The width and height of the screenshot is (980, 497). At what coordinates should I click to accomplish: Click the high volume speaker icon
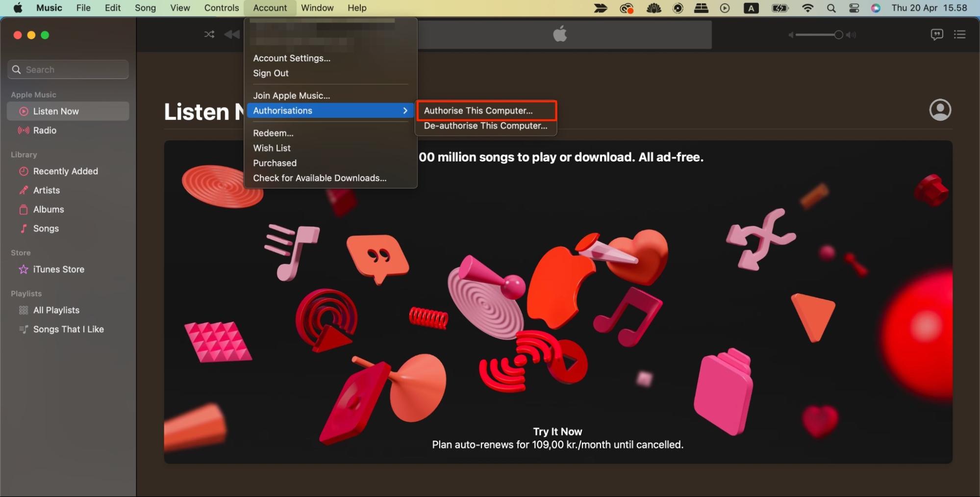(x=852, y=35)
